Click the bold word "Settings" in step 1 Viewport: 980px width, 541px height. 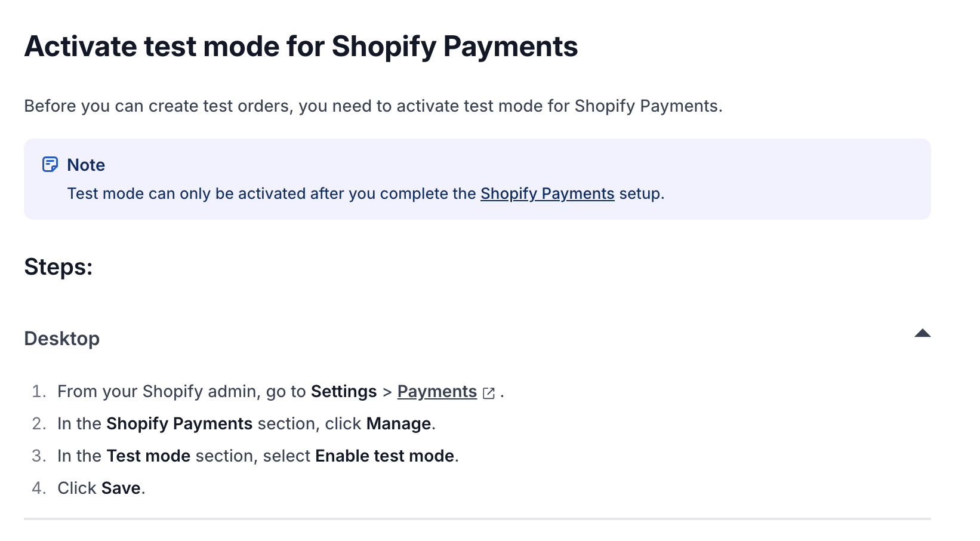click(344, 391)
